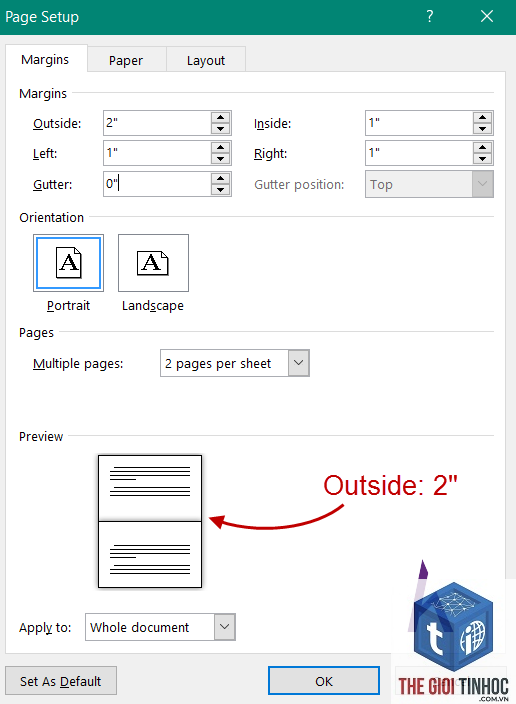The image size is (516, 704).
Task: Click the Multiple pages label
Action: point(78,364)
